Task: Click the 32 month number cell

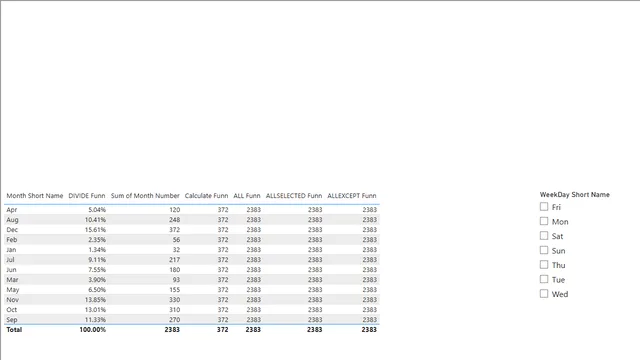Action: [176, 250]
